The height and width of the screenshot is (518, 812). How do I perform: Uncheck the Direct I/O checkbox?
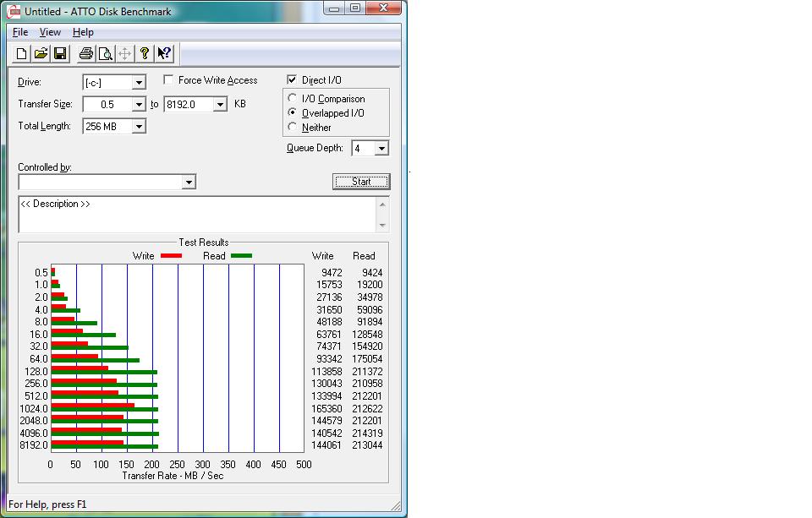click(292, 79)
